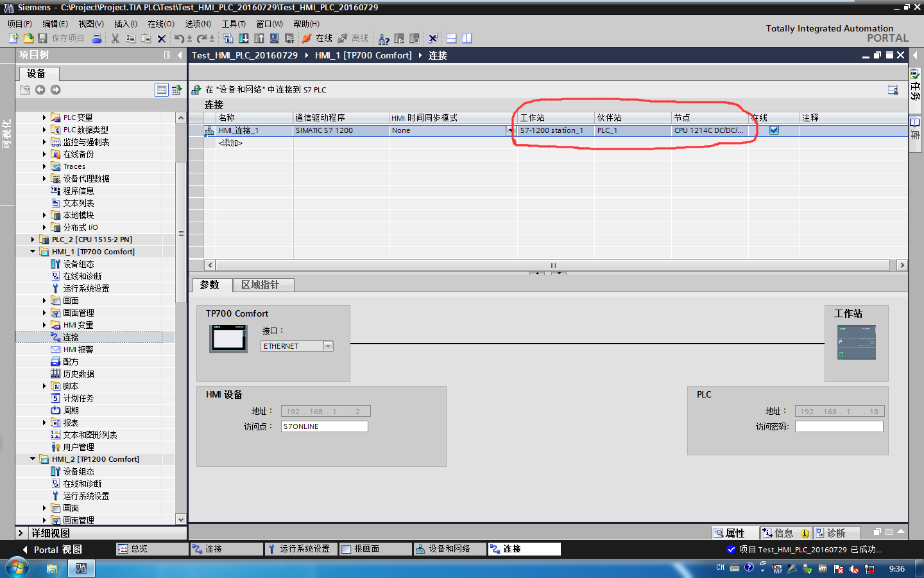This screenshot has width=924, height=578.
Task: Click the cut scissors icon
Action: (x=115, y=39)
